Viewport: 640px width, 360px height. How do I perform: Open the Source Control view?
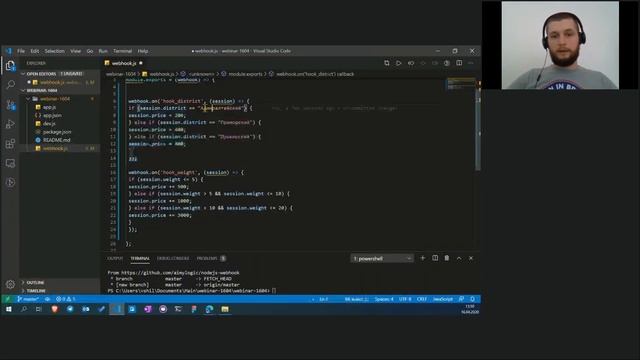pos(10,104)
